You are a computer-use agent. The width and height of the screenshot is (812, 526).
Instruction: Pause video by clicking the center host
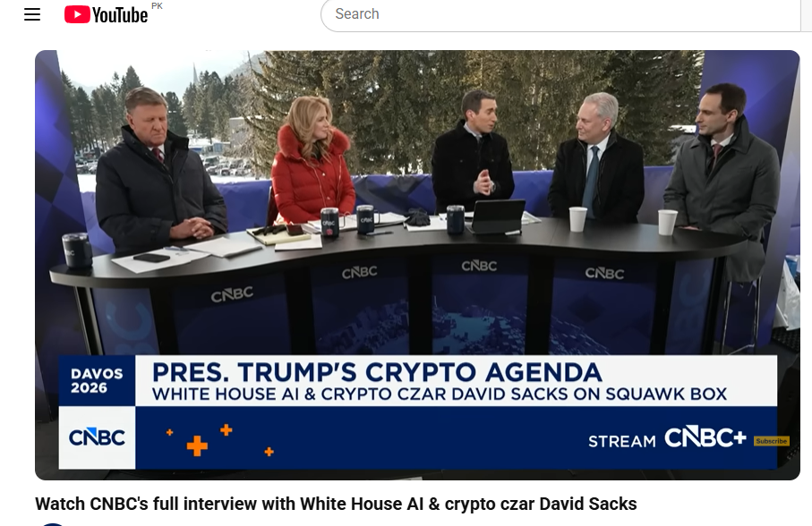(473, 151)
